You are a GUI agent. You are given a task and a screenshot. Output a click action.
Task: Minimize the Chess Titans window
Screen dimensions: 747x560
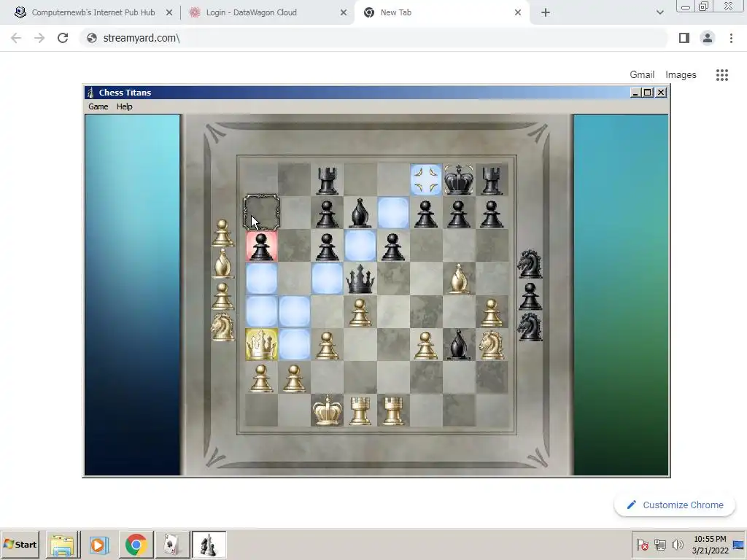tap(635, 93)
